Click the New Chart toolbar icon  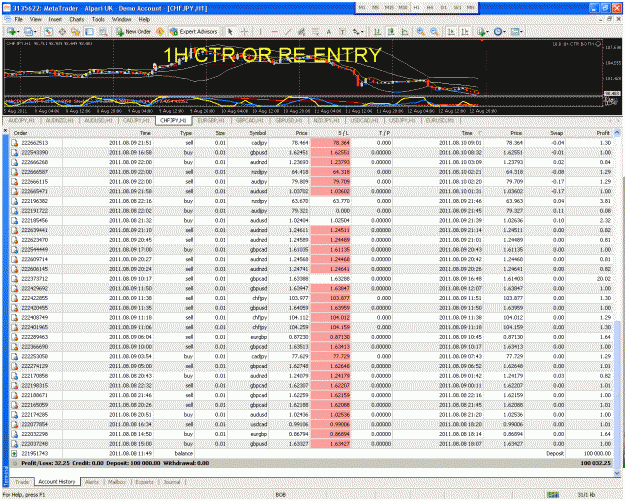point(12,31)
